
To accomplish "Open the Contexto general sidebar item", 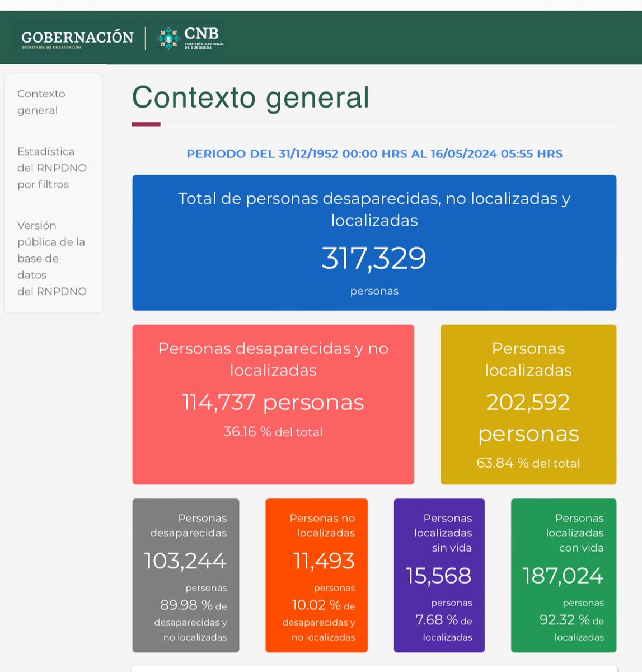I will tap(41, 102).
